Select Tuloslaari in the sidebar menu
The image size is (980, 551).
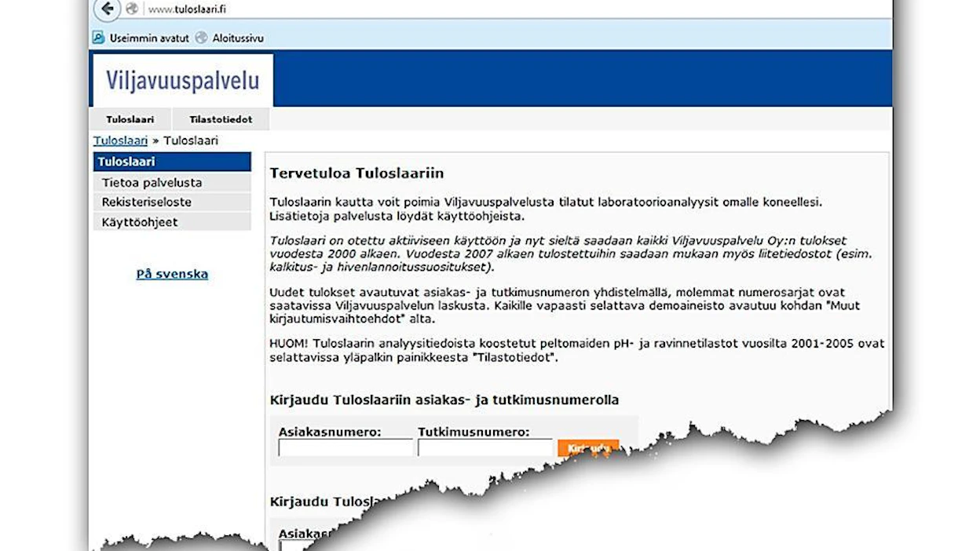[172, 162]
